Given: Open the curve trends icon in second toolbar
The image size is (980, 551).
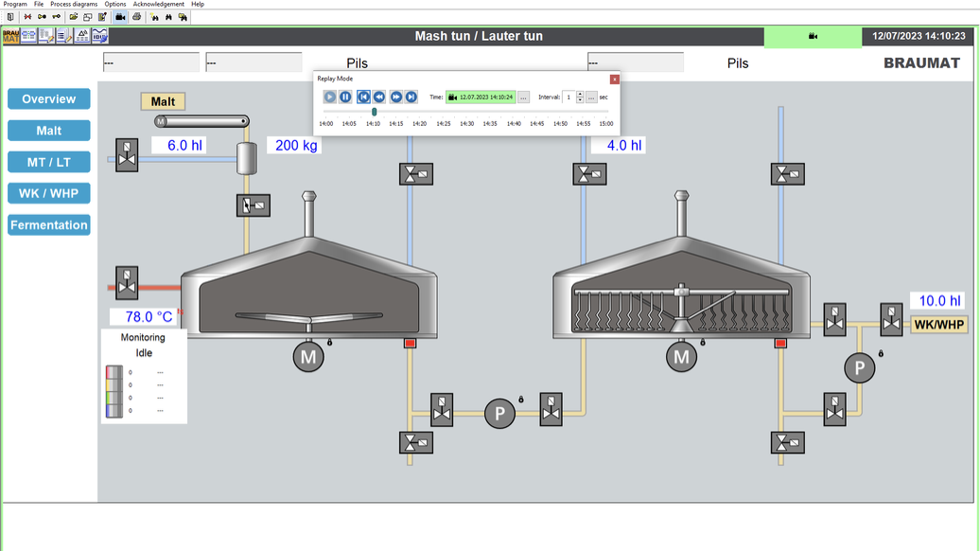Looking at the screenshot, I should point(98,35).
